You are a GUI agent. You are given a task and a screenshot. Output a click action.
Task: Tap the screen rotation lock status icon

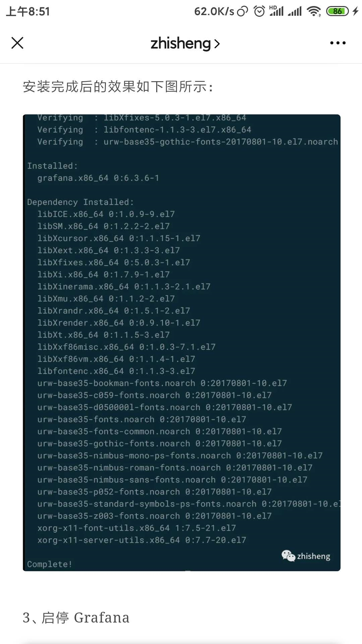pos(242,11)
